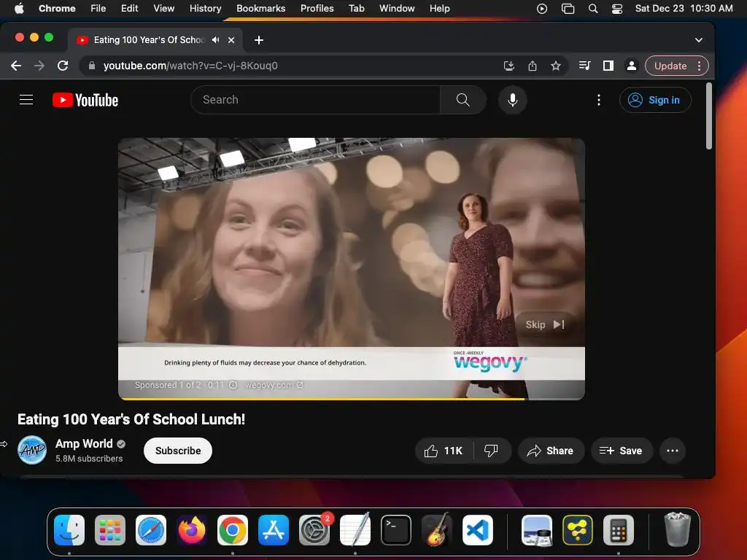Click the YouTube search field
Viewport: 747px width, 560px height.
pyautogui.click(x=315, y=99)
